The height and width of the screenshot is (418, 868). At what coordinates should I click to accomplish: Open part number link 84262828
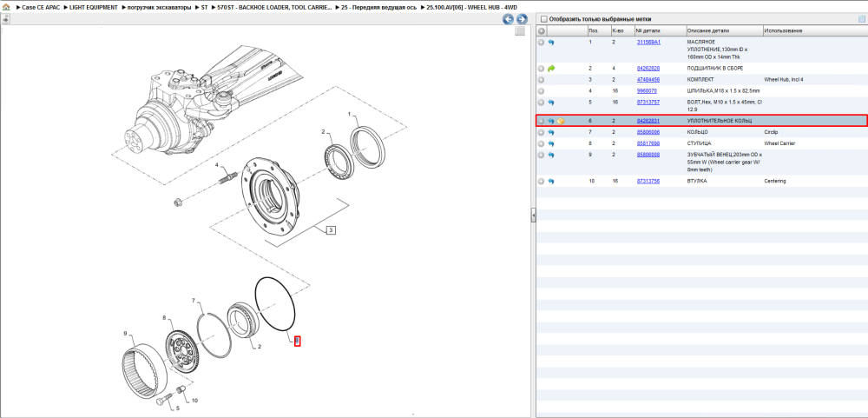(648, 68)
